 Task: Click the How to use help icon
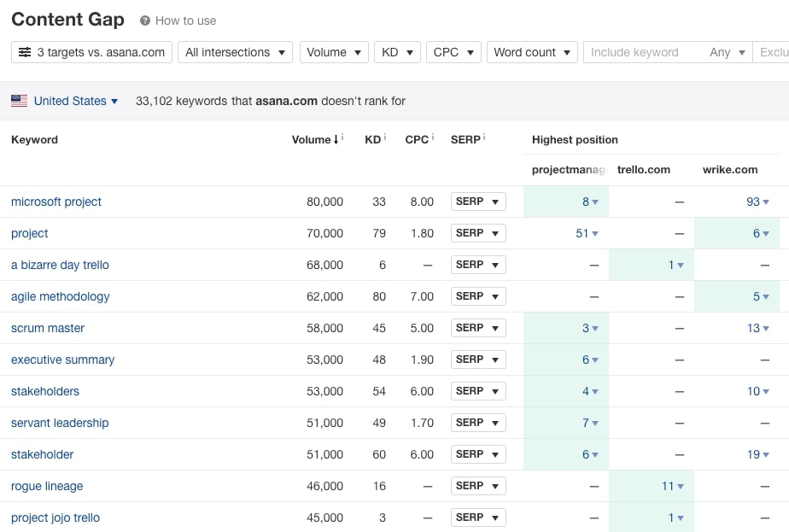(145, 20)
